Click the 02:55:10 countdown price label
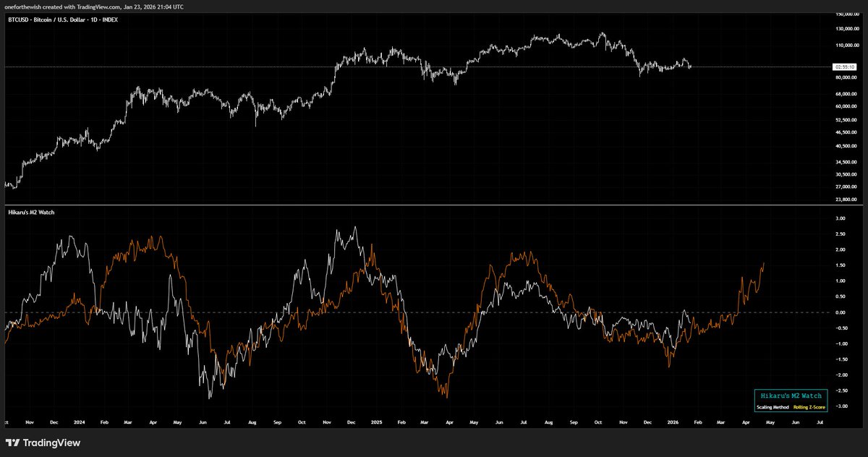The image size is (868, 457). click(845, 67)
